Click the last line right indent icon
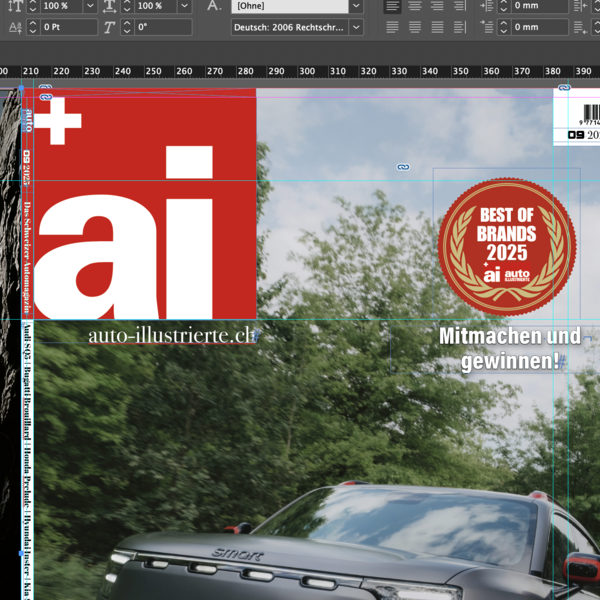 [x=580, y=27]
